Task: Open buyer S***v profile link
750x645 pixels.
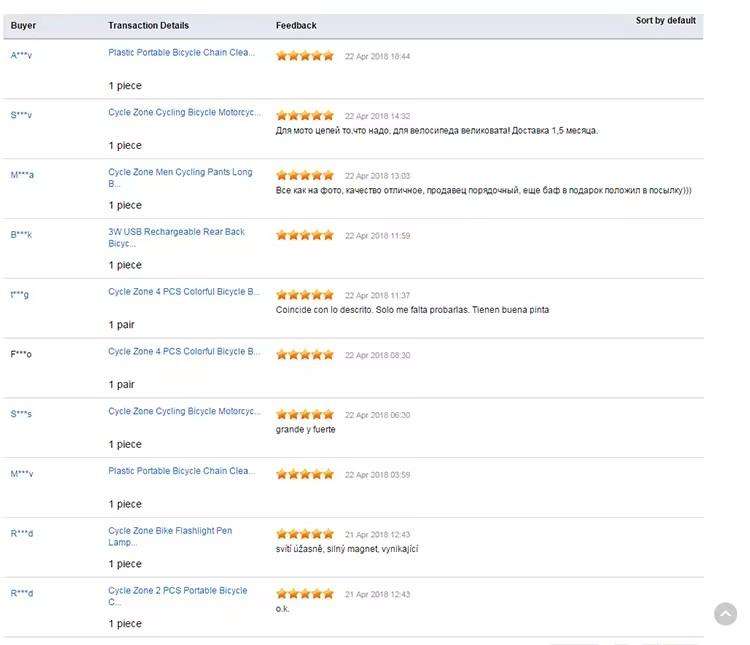Action: tap(21, 115)
